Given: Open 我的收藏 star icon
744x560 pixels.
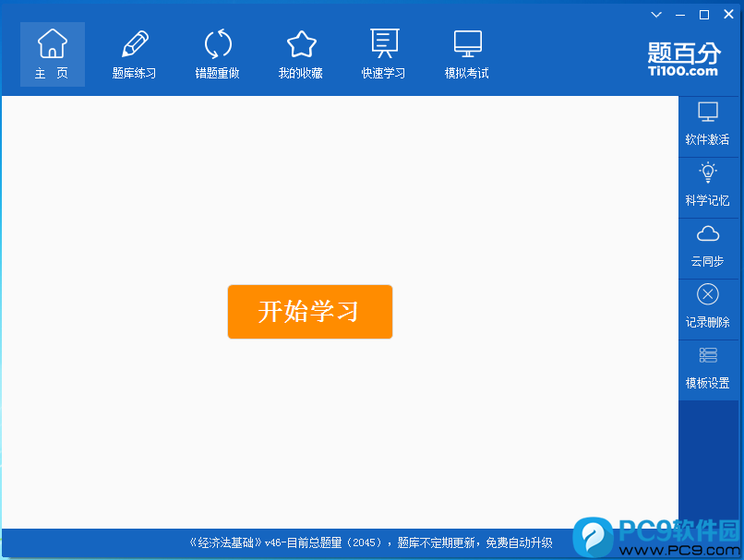Looking at the screenshot, I should pyautogui.click(x=301, y=44).
